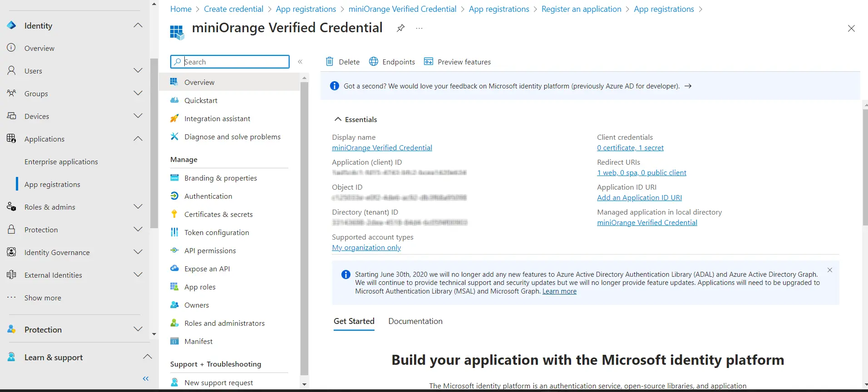Select the Get Started tab
The height and width of the screenshot is (392, 868).
354,321
